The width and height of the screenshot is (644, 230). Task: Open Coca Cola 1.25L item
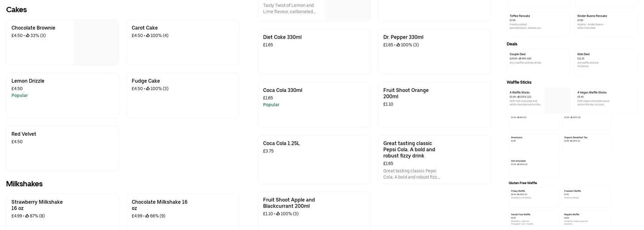tap(314, 159)
